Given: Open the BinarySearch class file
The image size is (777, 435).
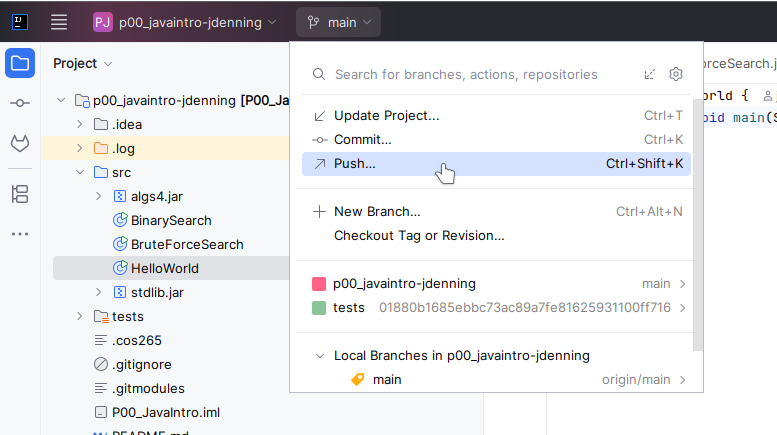Looking at the screenshot, I should (x=171, y=220).
